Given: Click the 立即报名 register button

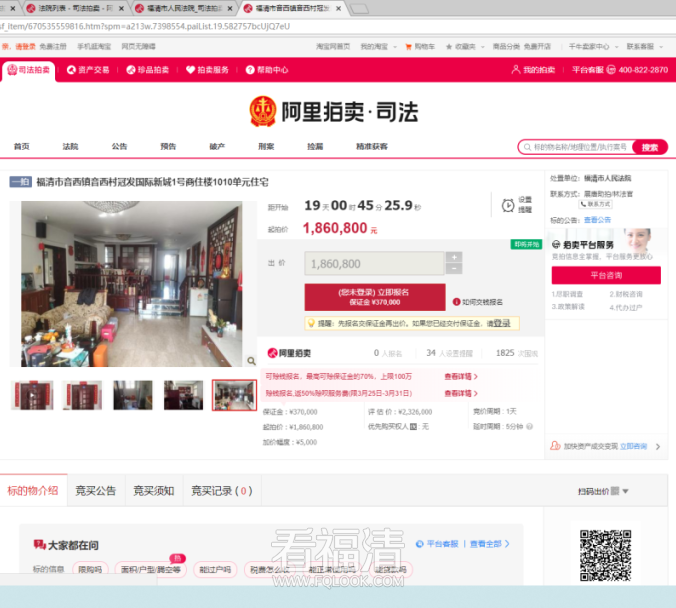Looking at the screenshot, I should pos(375,297).
